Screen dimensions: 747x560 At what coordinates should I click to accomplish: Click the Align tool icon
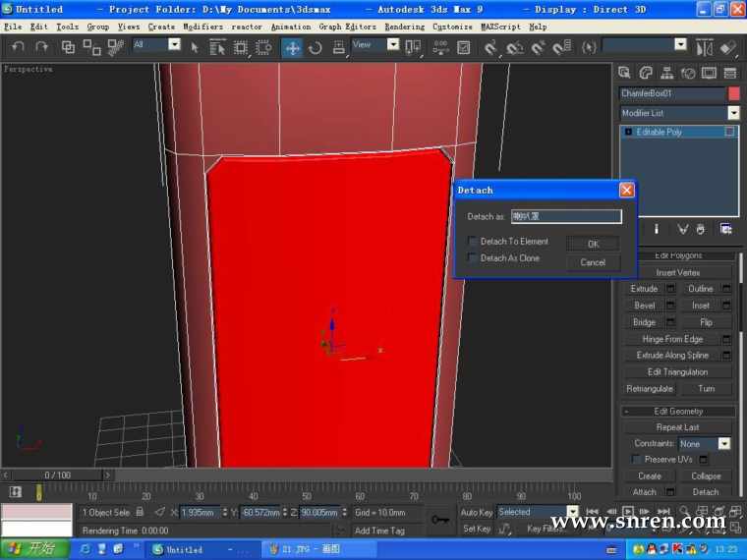coord(727,47)
